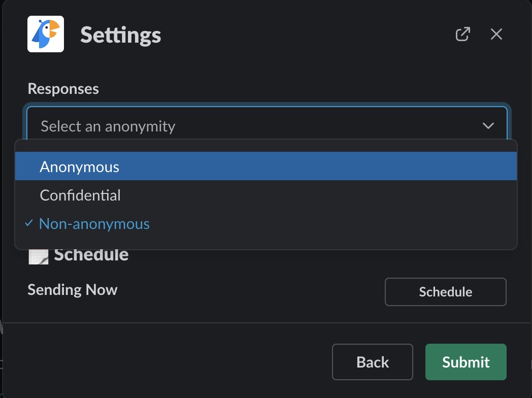The image size is (532, 398).
Task: Click empty space left of the Back button
Action: click(x=178, y=362)
